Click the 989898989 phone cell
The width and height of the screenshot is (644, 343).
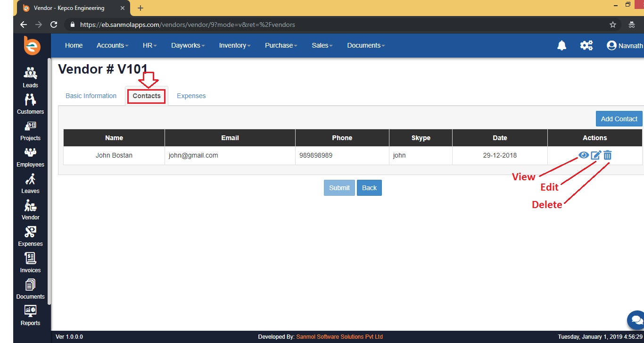point(342,155)
